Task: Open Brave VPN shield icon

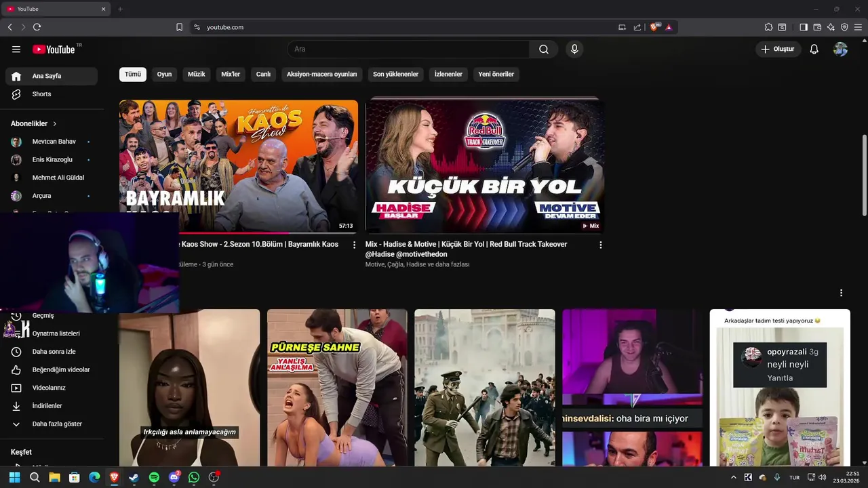Action: [844, 27]
